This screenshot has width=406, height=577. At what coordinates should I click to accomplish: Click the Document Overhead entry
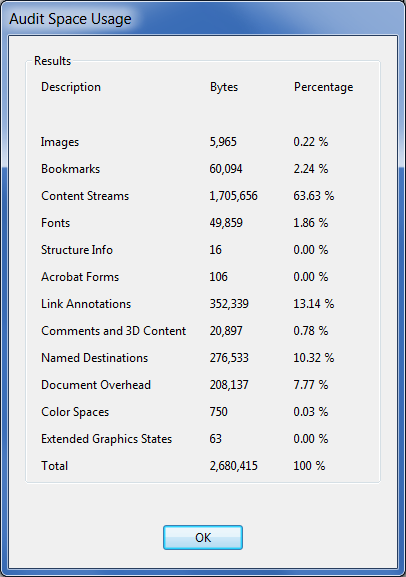click(x=96, y=385)
